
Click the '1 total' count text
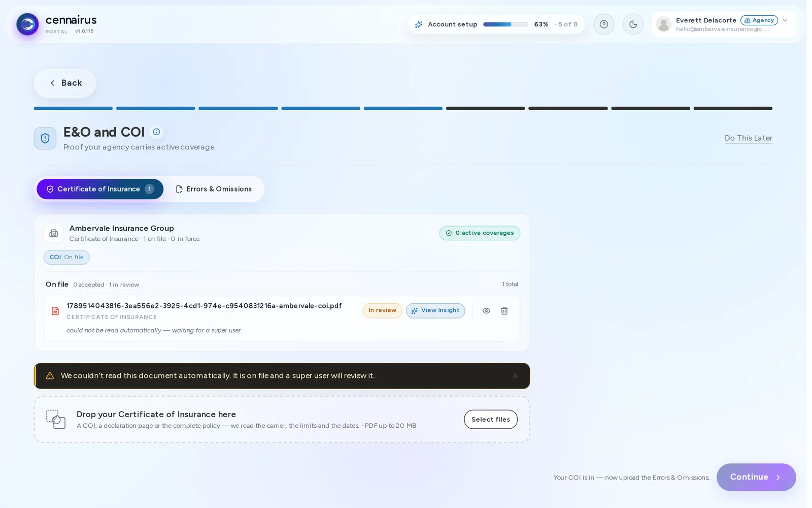point(510,284)
